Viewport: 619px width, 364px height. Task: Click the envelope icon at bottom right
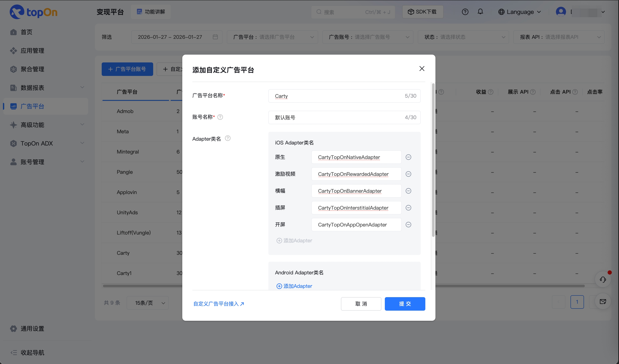click(603, 301)
